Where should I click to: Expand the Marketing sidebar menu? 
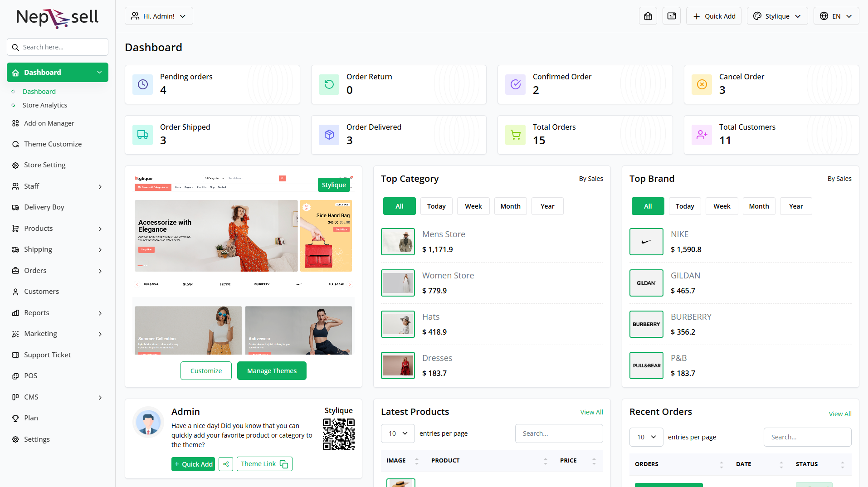[58, 334]
